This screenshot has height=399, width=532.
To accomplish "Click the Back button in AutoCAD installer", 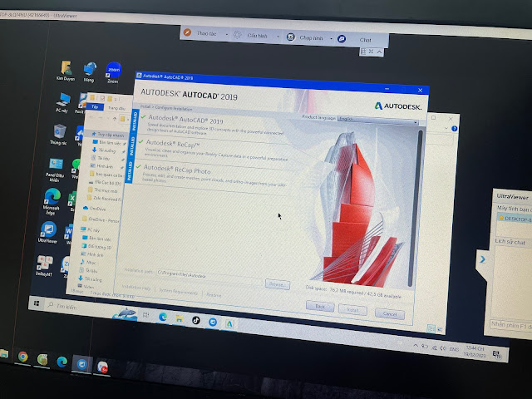I will pyautogui.click(x=319, y=307).
